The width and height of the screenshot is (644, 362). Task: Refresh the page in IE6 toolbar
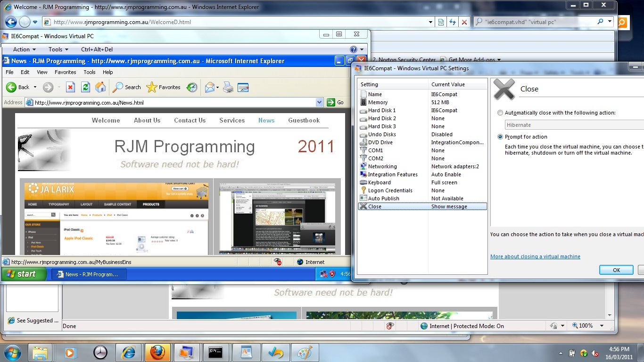(x=85, y=87)
